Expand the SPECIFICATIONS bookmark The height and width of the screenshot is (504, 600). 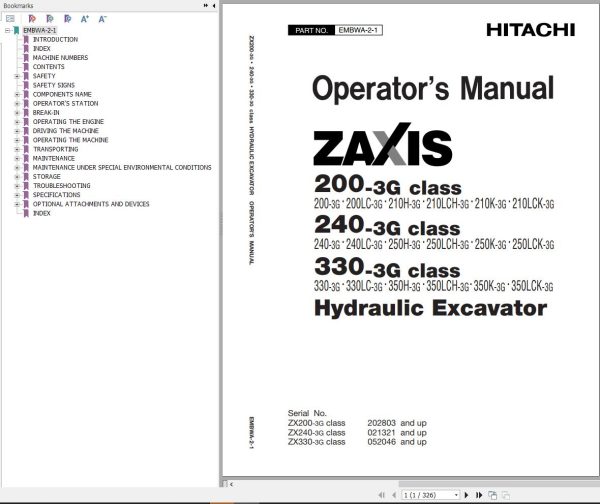pyautogui.click(x=17, y=195)
